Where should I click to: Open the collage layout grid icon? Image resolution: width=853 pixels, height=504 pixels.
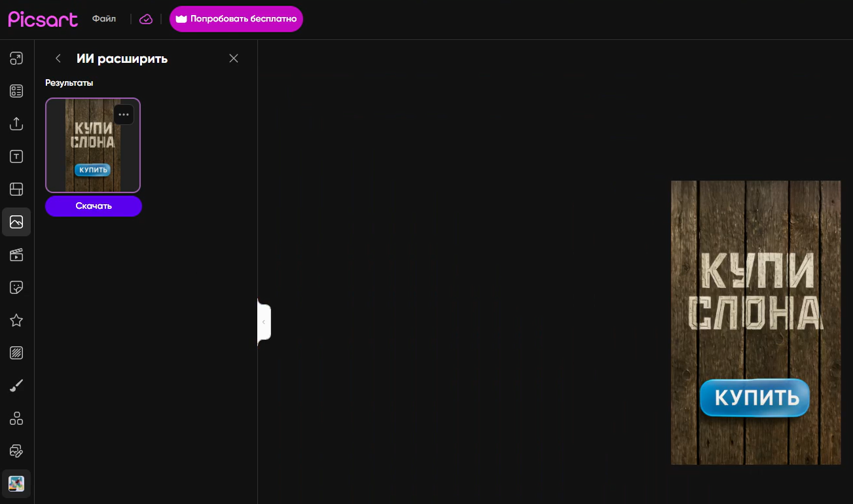pyautogui.click(x=16, y=189)
